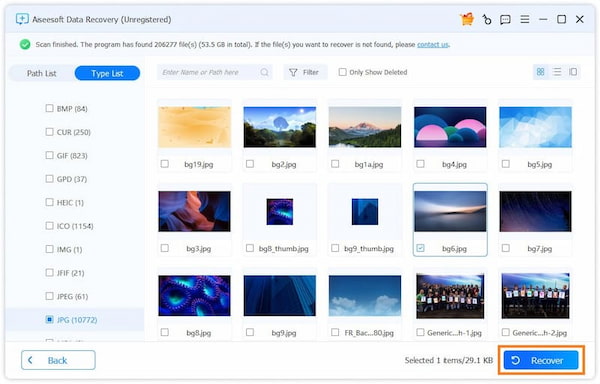Go Back to previous screen
The width and height of the screenshot is (600, 384).
coord(58,360)
